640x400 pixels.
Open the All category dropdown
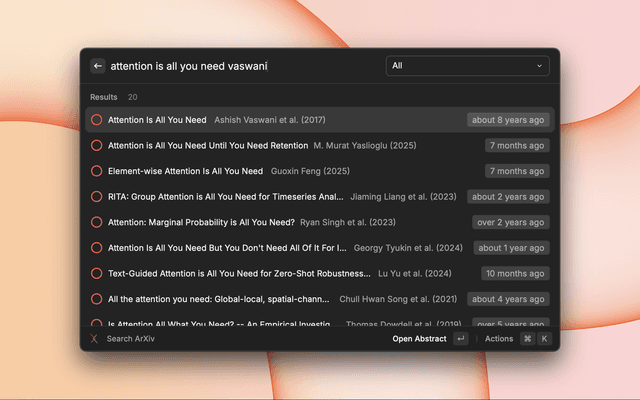(x=467, y=66)
